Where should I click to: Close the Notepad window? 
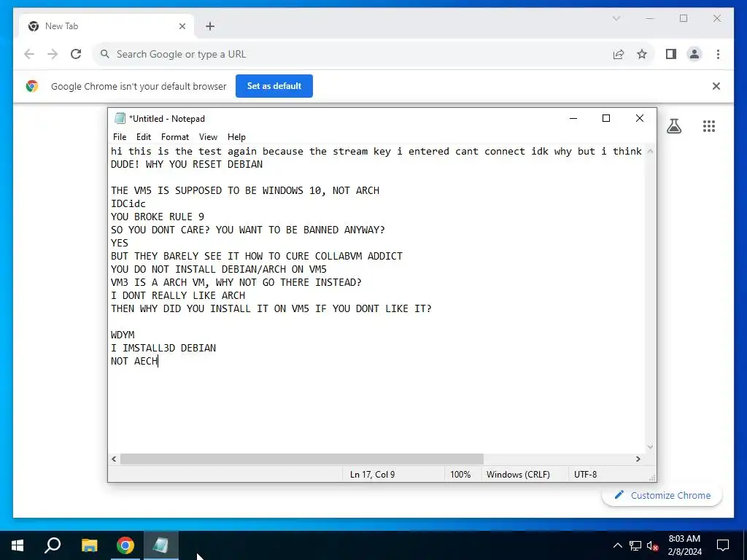pos(639,118)
